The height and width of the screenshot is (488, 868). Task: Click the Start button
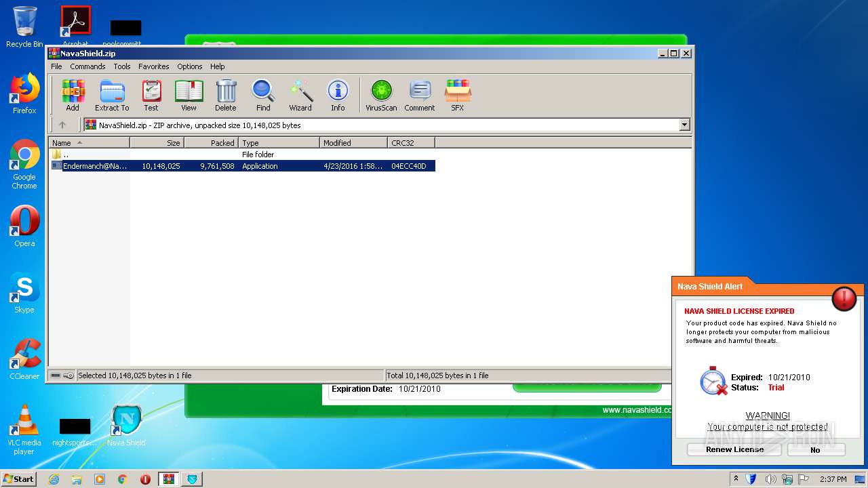(x=18, y=479)
